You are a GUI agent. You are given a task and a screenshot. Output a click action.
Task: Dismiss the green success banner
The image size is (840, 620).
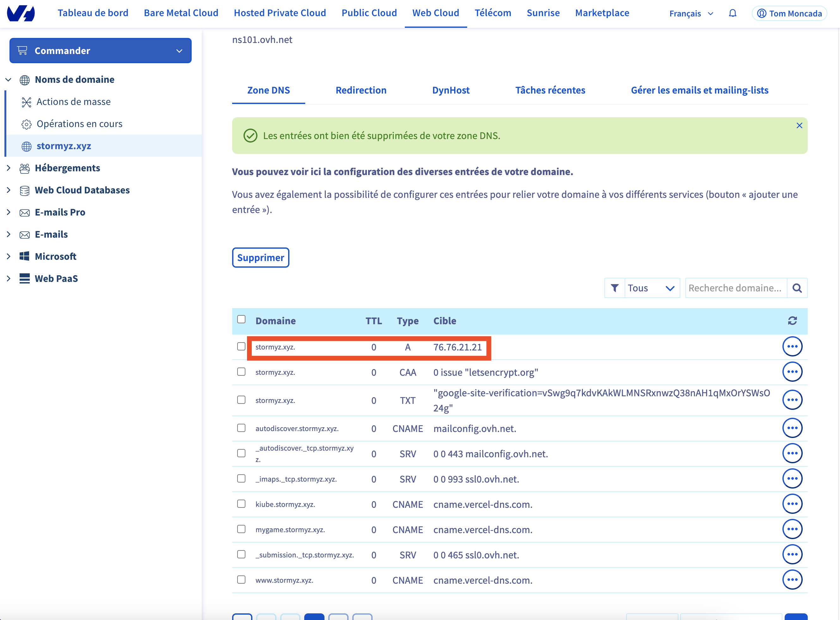coord(799,126)
